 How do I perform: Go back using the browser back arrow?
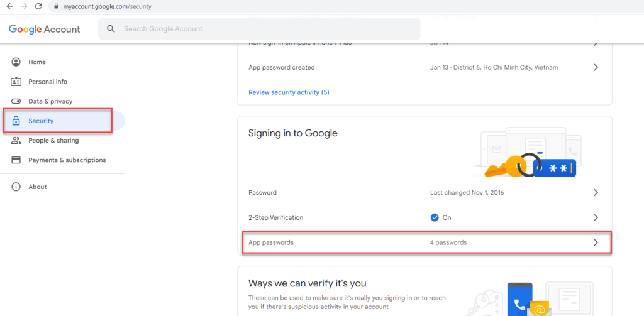point(9,6)
